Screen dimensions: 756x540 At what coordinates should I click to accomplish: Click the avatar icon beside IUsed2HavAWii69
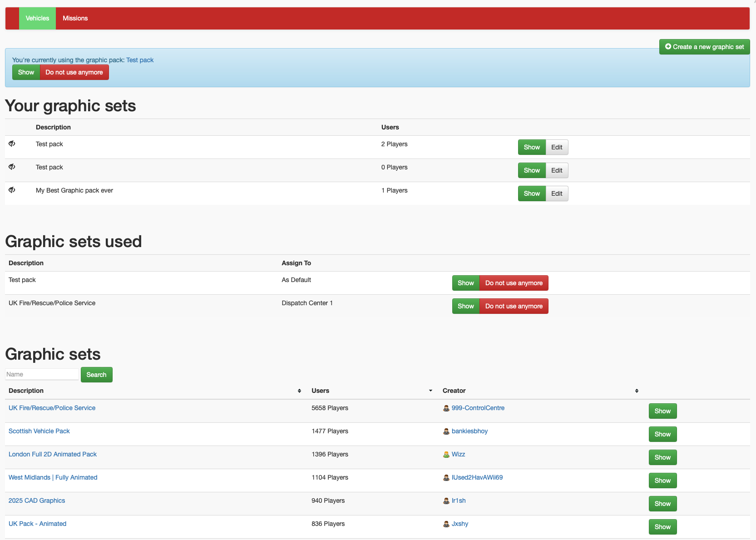[x=446, y=478]
